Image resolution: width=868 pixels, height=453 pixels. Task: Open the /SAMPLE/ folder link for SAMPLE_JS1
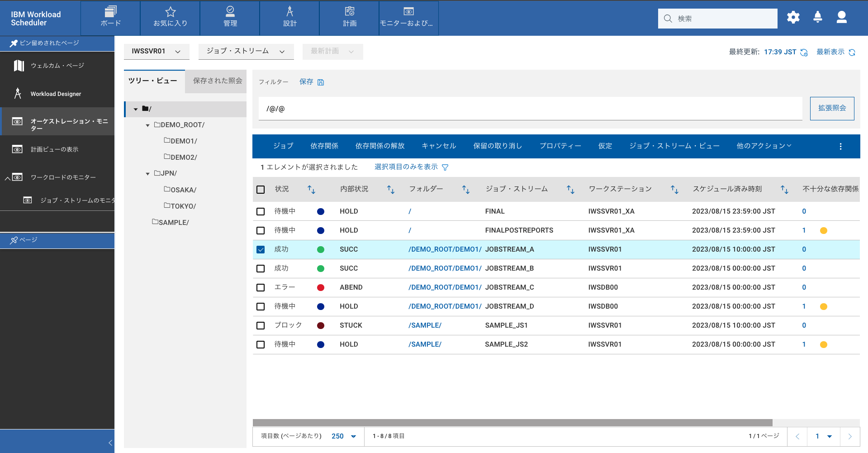click(x=425, y=325)
